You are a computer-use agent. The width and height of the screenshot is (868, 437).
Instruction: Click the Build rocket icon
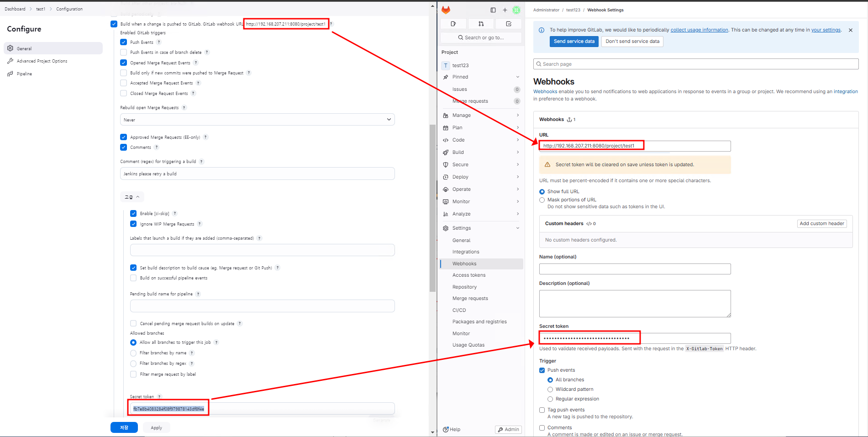point(446,153)
